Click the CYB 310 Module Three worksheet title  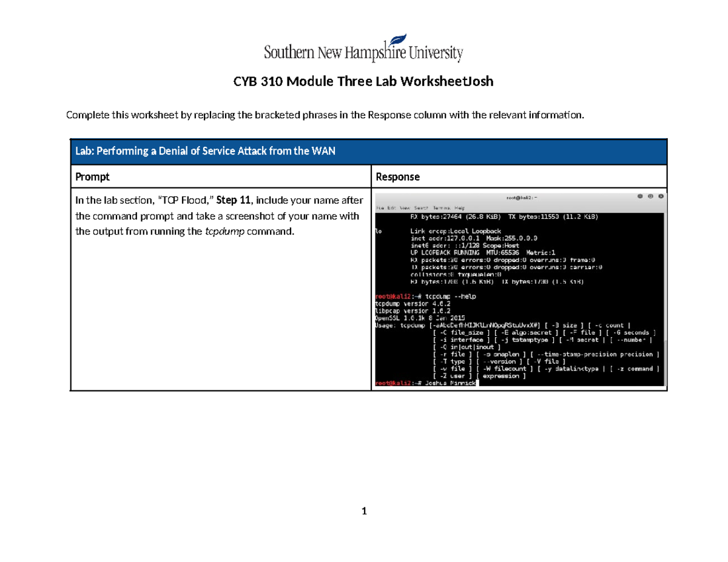[363, 82]
